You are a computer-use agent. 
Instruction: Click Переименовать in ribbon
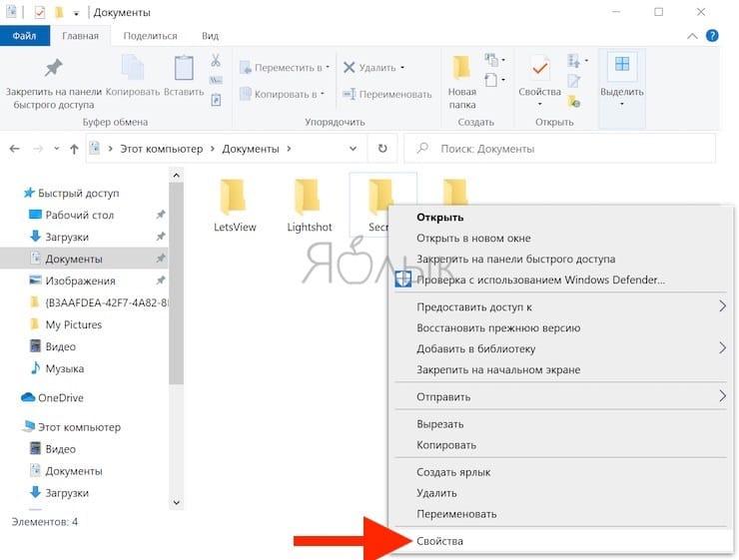[386, 94]
